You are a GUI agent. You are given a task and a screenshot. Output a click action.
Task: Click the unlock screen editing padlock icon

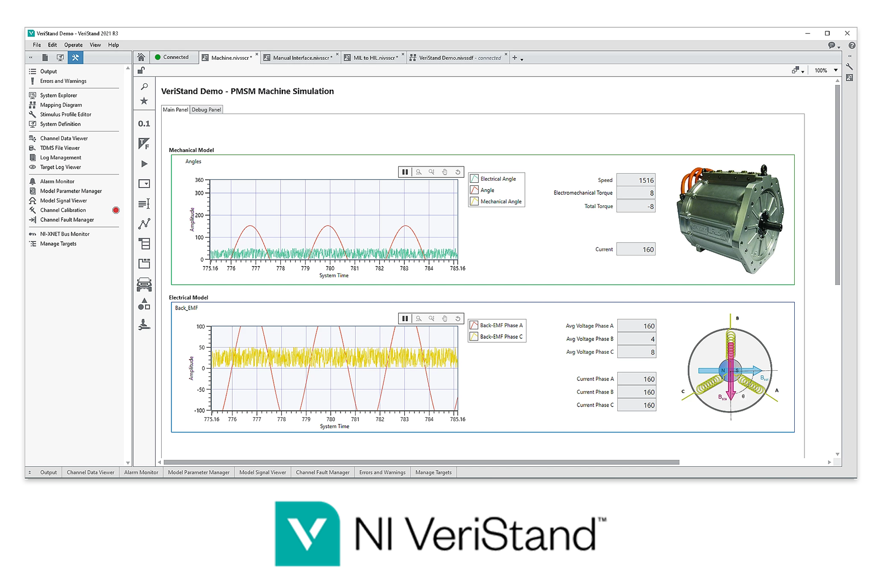point(141,70)
